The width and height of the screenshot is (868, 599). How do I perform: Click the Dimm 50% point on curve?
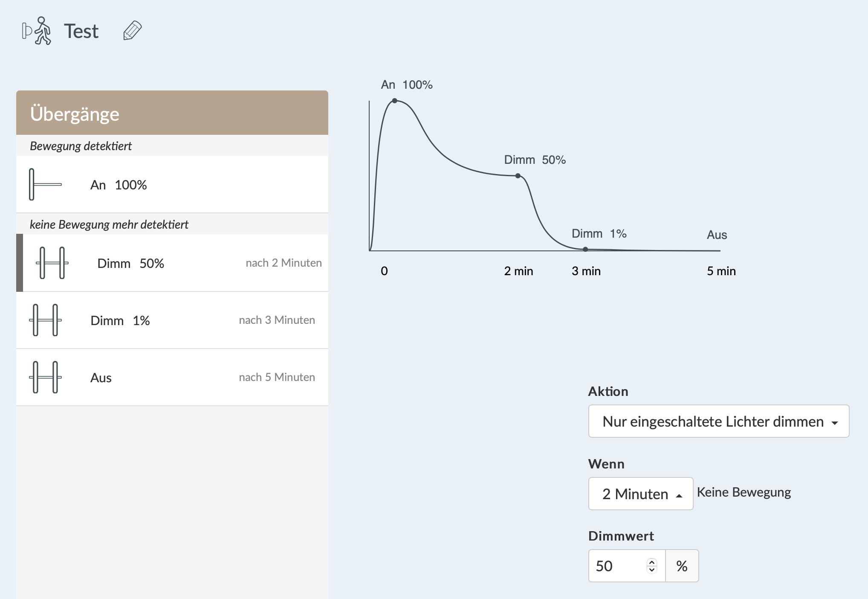click(x=518, y=176)
